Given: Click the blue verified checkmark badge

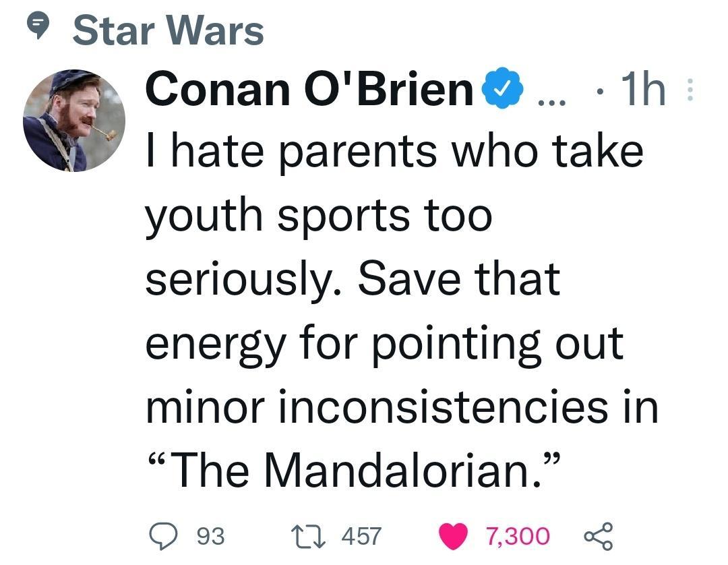Looking at the screenshot, I should coord(502,88).
